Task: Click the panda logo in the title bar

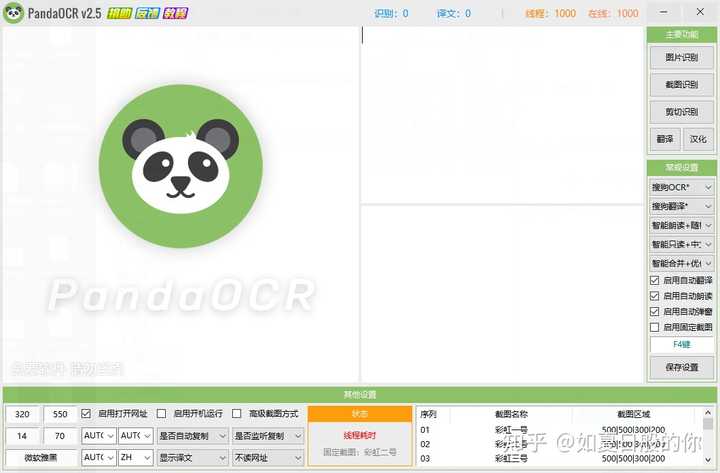Action: point(13,13)
